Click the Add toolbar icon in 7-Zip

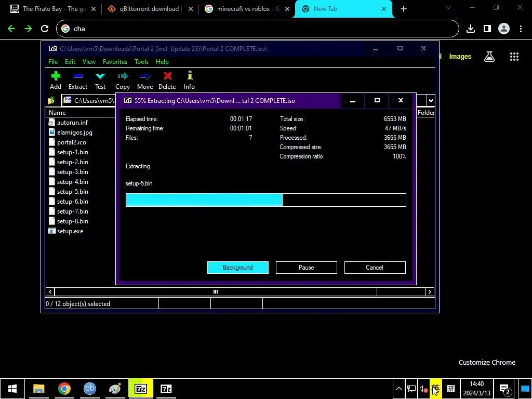pos(56,81)
